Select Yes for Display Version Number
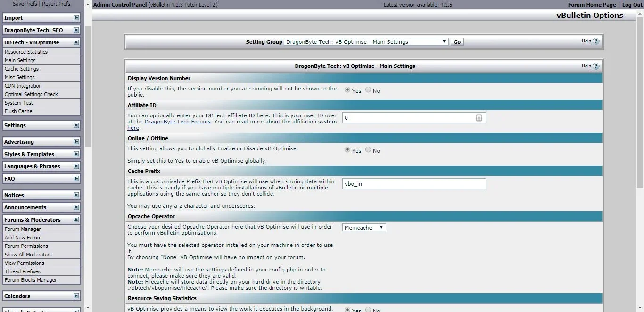The height and width of the screenshot is (312, 644). [347, 90]
